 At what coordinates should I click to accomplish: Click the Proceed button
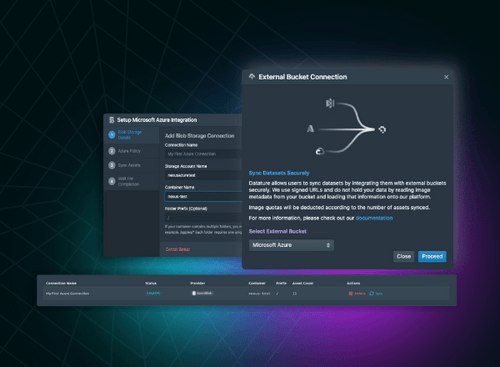point(432,256)
